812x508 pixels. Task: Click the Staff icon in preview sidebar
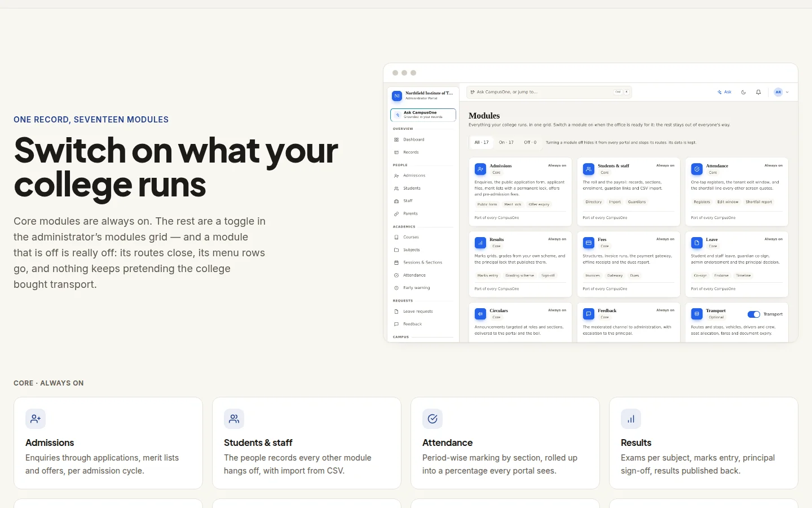396,201
